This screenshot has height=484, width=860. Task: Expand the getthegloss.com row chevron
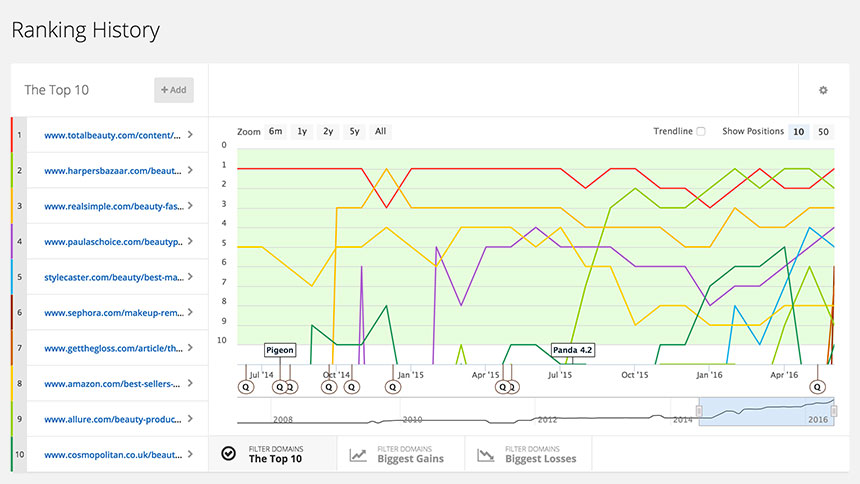pos(190,347)
